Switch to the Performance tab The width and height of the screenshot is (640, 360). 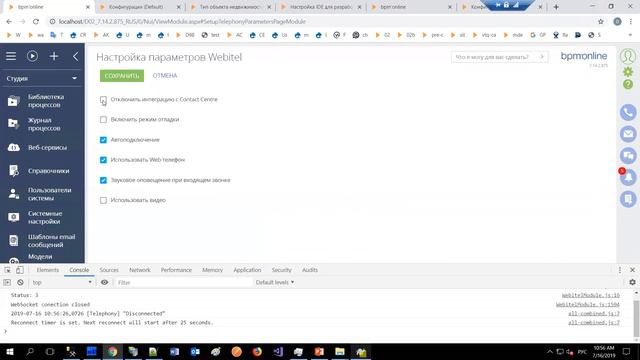(x=176, y=270)
